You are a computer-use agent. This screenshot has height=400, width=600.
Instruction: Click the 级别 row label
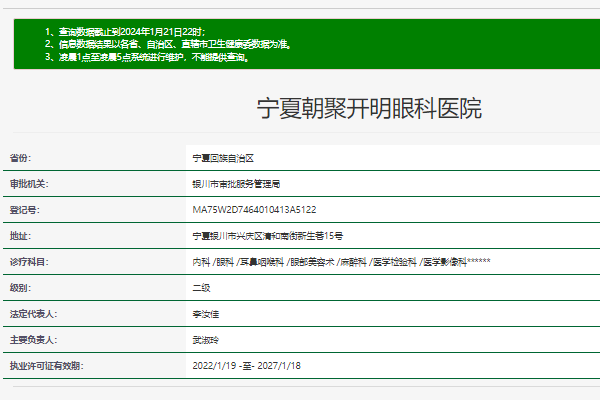click(x=20, y=288)
